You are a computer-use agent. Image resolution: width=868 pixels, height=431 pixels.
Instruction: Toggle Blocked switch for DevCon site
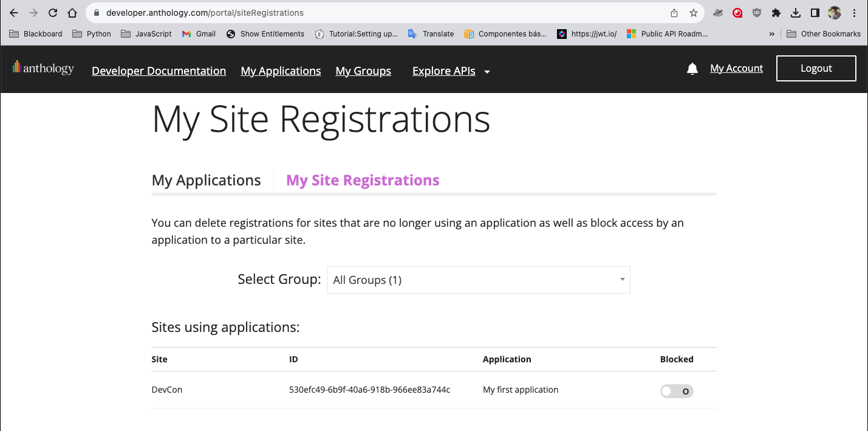coord(677,391)
